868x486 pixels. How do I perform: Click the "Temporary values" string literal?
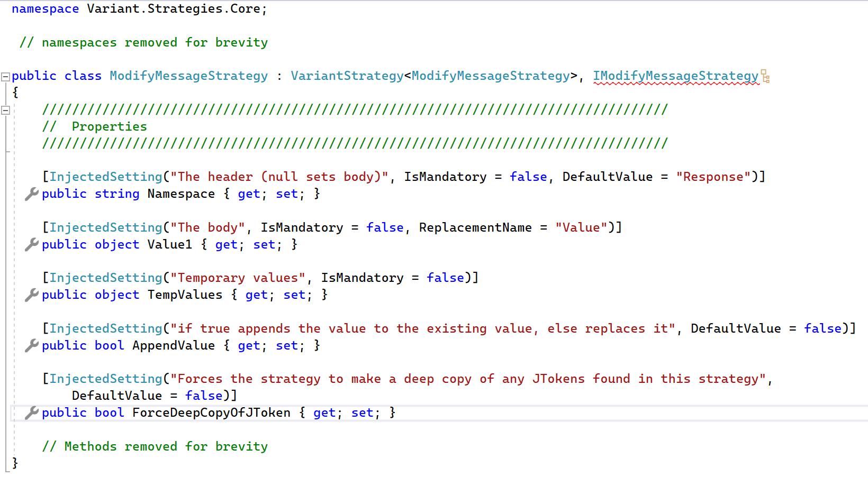tap(238, 278)
